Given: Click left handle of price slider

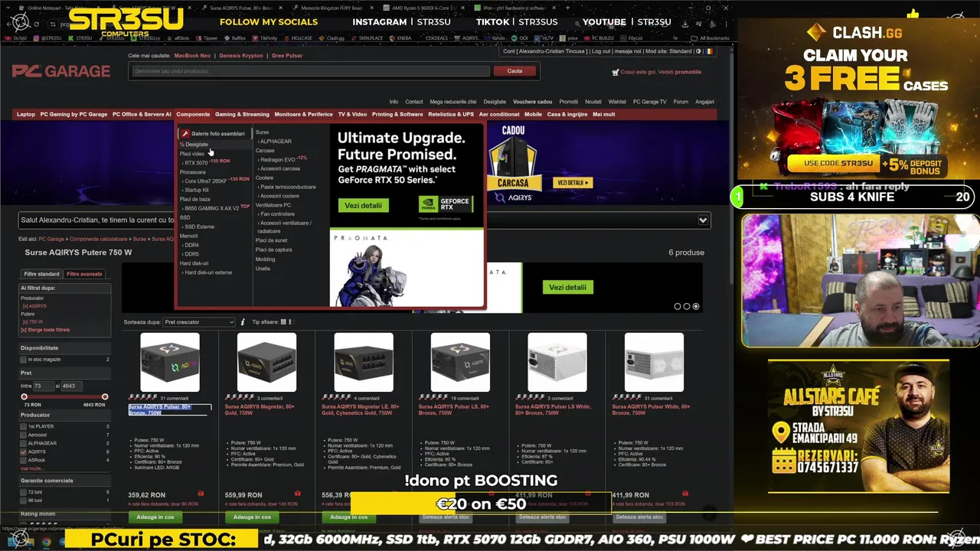Looking at the screenshot, I should (x=24, y=396).
